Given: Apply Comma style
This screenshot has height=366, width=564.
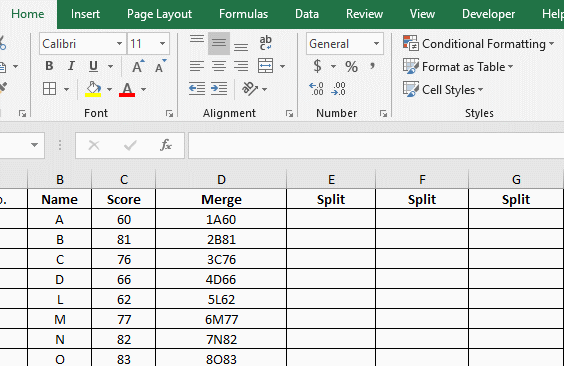Looking at the screenshot, I should (x=373, y=66).
